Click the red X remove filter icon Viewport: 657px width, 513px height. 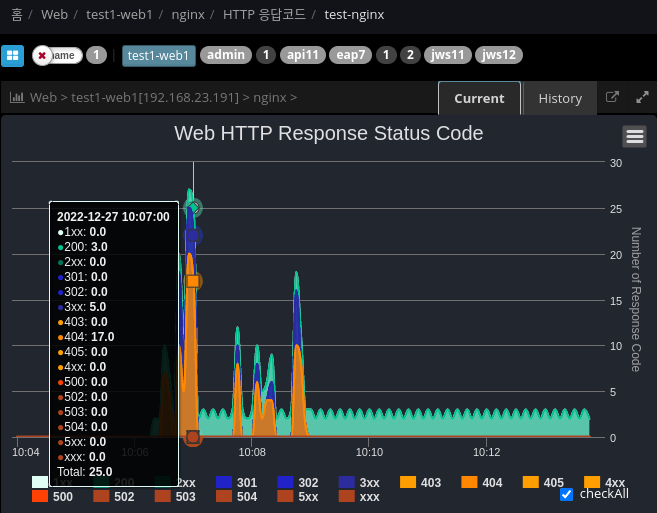[42, 56]
